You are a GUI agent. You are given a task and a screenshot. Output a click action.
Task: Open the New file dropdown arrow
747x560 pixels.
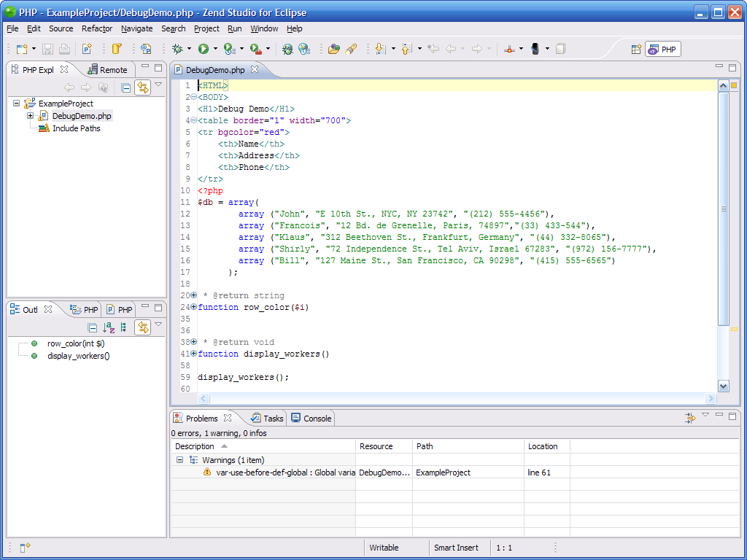coord(34,49)
